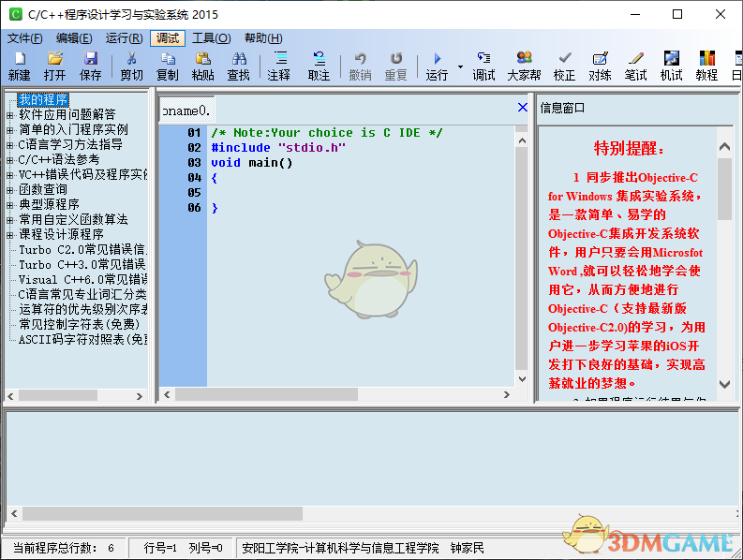743x560 pixels.
Task: Click code line 02 #include "stdio.h"
Action: tap(278, 148)
